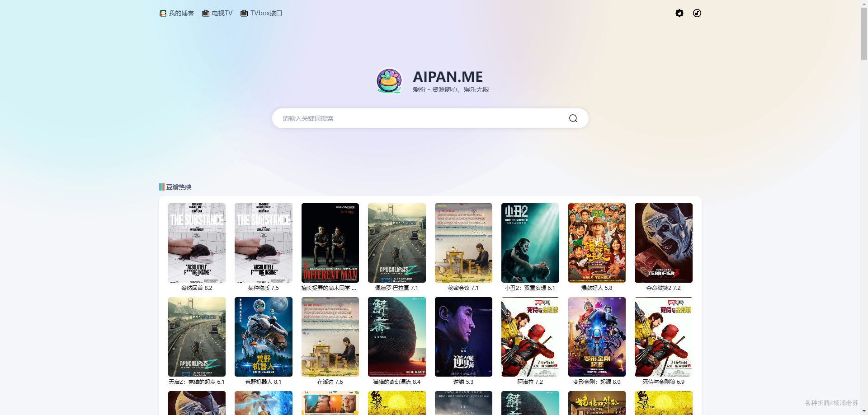Click the AIPAN.ME site title
The height and width of the screenshot is (415, 868).
(x=448, y=77)
